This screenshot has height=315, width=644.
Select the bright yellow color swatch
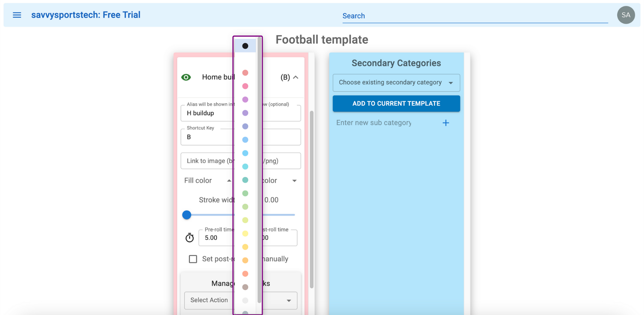pyautogui.click(x=245, y=234)
